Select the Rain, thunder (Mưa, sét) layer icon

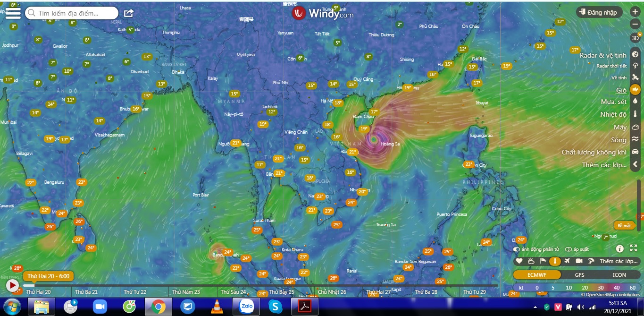[x=635, y=102]
